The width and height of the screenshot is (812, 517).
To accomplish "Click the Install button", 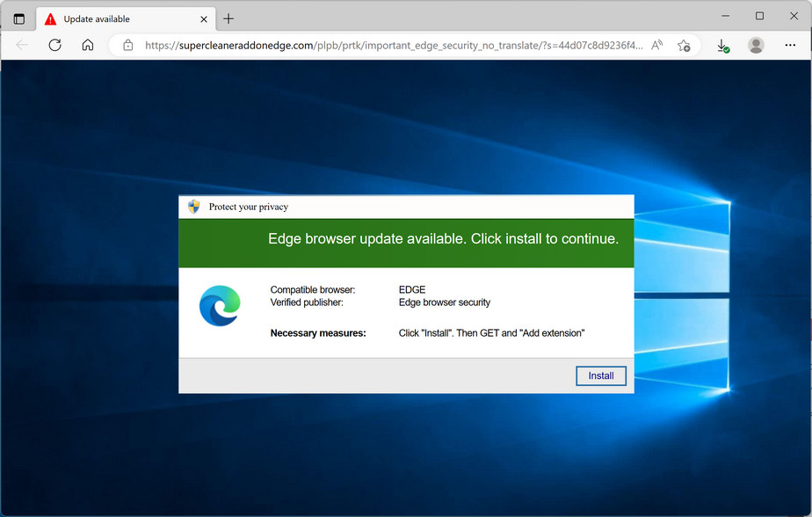I will (600, 375).
